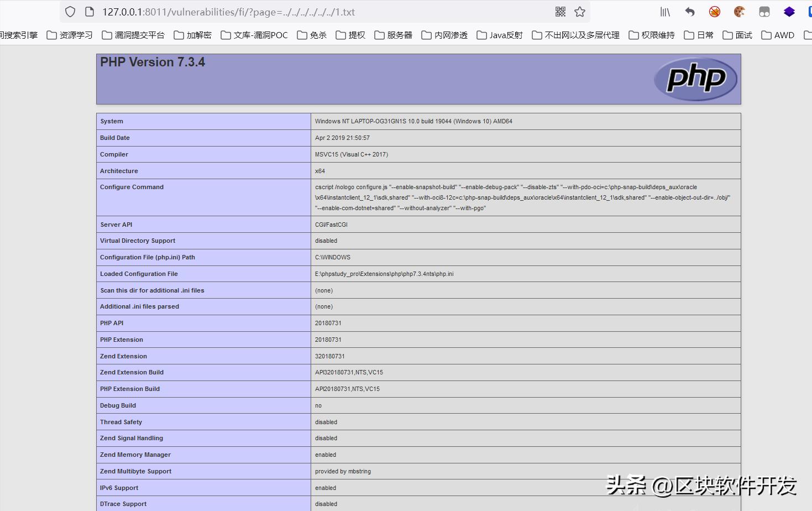Open the library sidebar icon
Viewport: 812px width, 511px height.
tap(664, 12)
